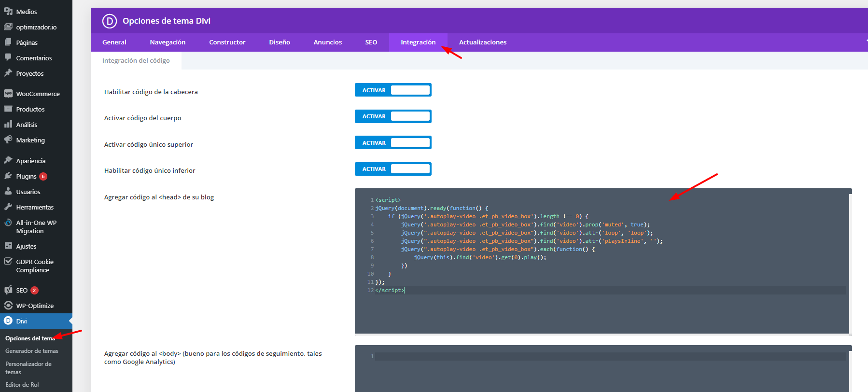Click the Yoast SEO icon in sidebar
The width and height of the screenshot is (868, 392).
(x=8, y=290)
